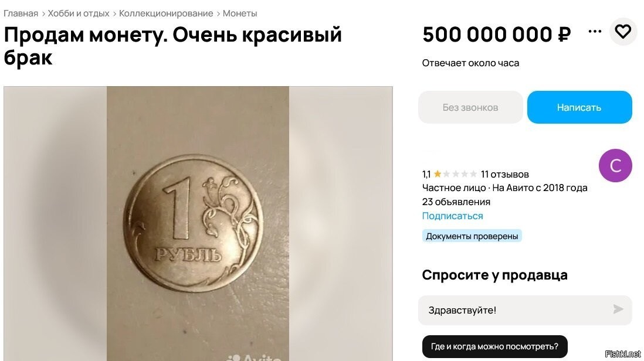Image resolution: width=644 pixels, height=361 pixels.
Task: Open Хобби и отдых breadcrumb
Action: (x=79, y=13)
